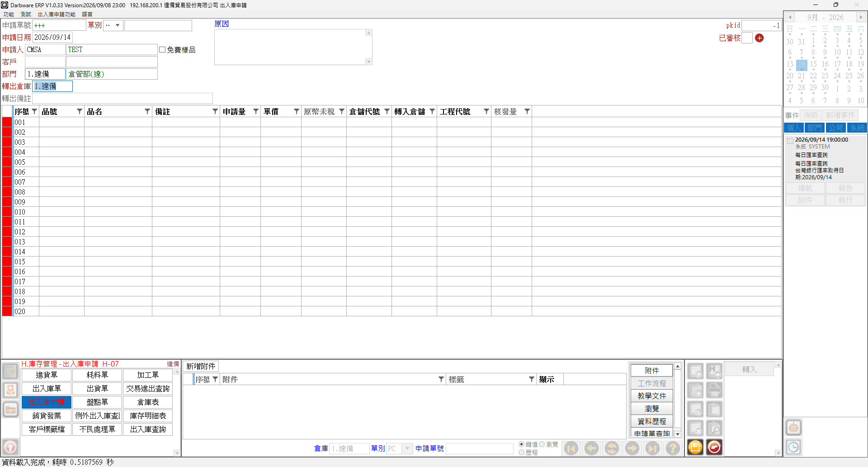Click the orange save disk icon

(695, 447)
